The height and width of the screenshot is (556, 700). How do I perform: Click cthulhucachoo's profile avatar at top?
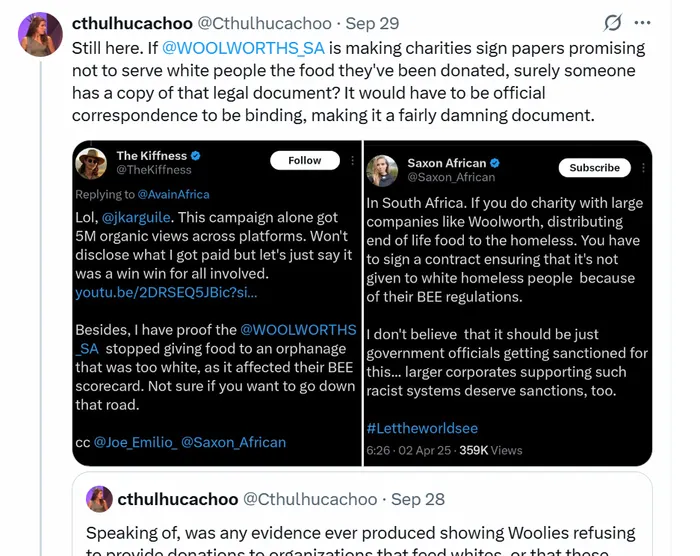point(40,35)
